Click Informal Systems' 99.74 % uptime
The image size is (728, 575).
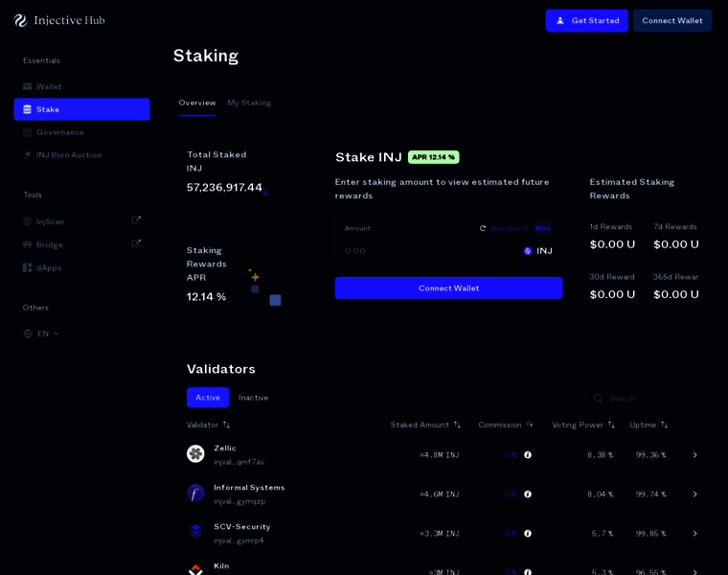tap(651, 494)
